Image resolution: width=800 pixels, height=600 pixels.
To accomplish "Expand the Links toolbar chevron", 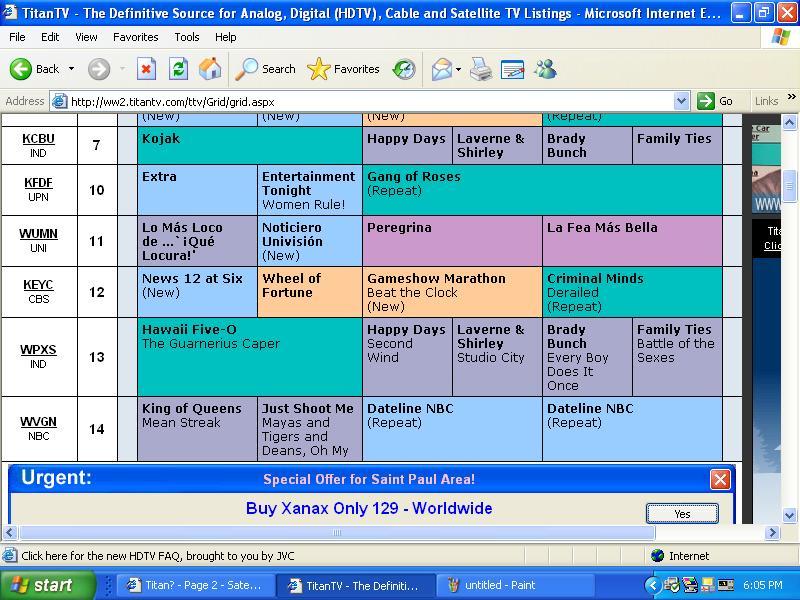I will point(791,97).
